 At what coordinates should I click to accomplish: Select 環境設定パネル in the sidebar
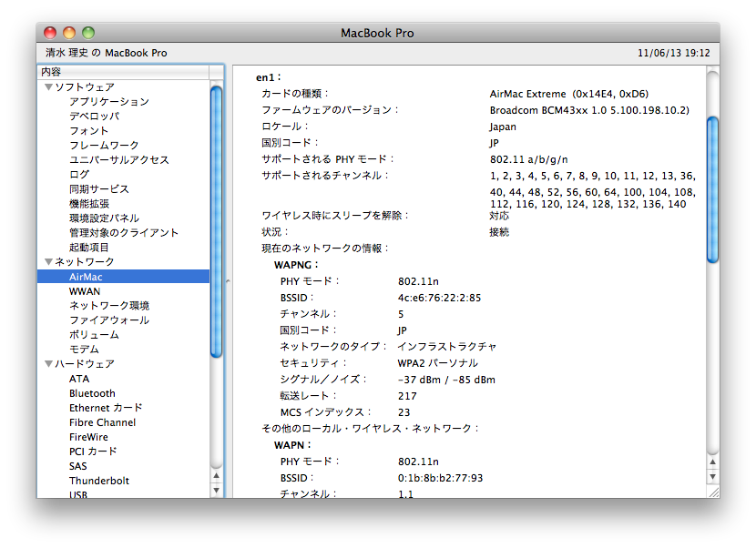[x=104, y=218]
